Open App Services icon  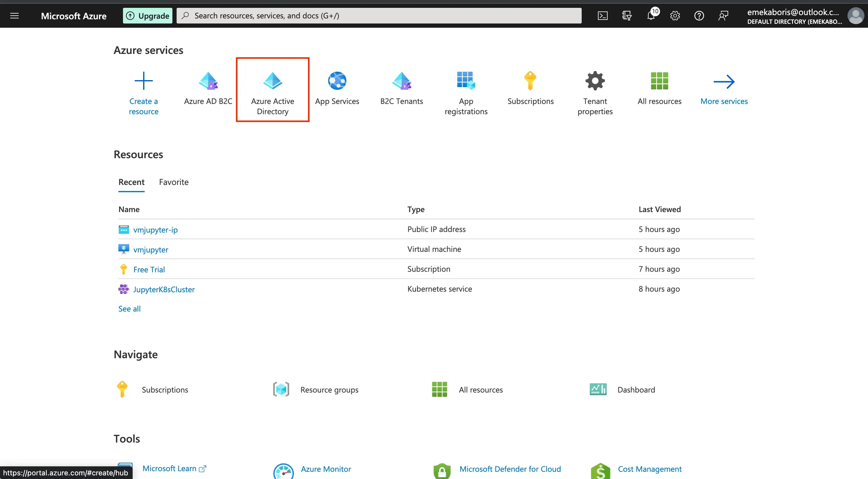click(337, 81)
